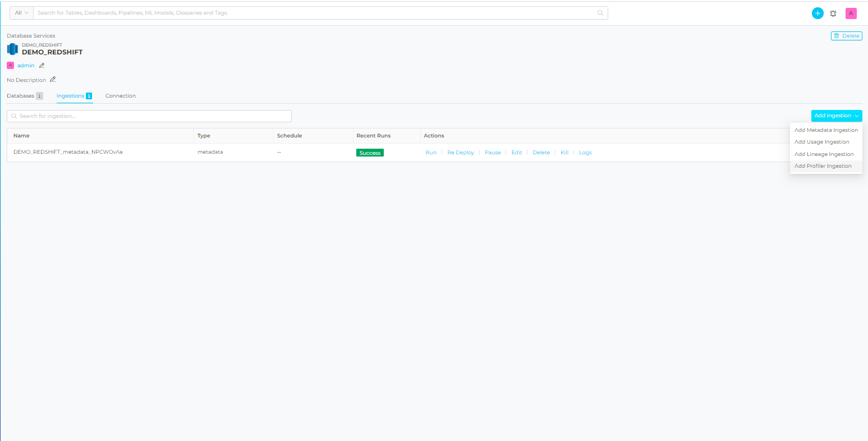Click the pink admin owner avatar badge
Viewport: 868px width, 441px height.
10,66
